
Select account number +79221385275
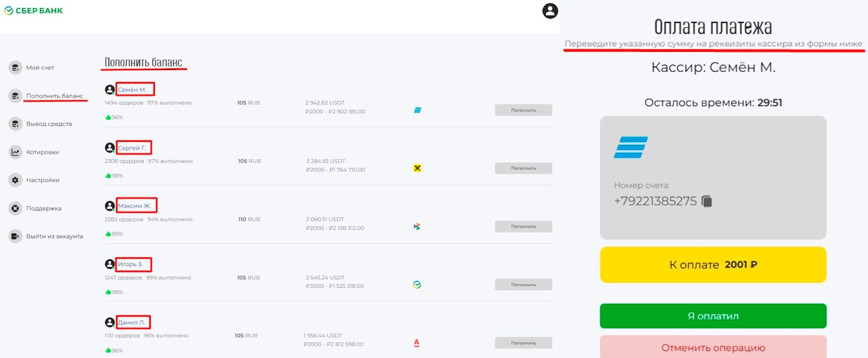655,201
